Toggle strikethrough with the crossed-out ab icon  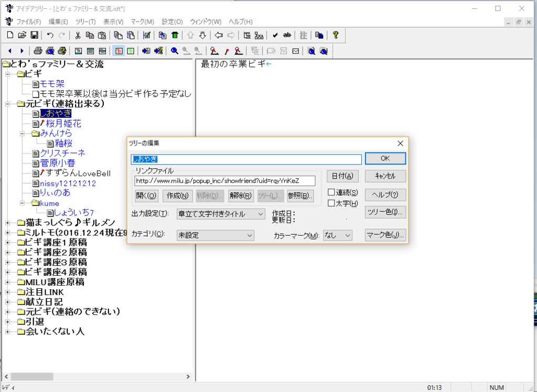tap(287, 35)
